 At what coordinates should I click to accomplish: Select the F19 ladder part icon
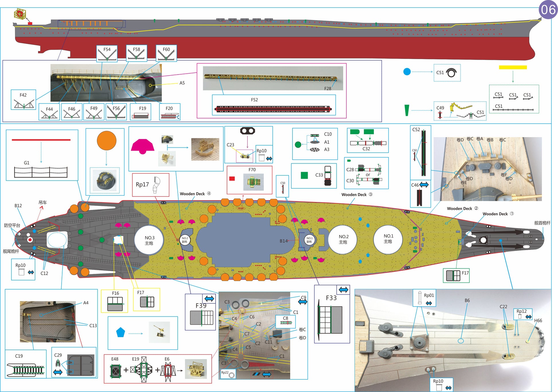pos(140,116)
